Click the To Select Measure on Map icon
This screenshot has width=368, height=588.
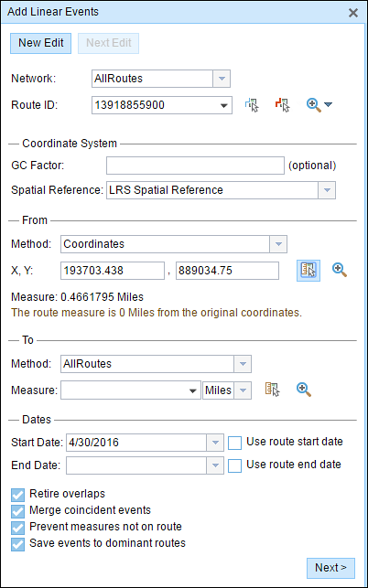[272, 390]
